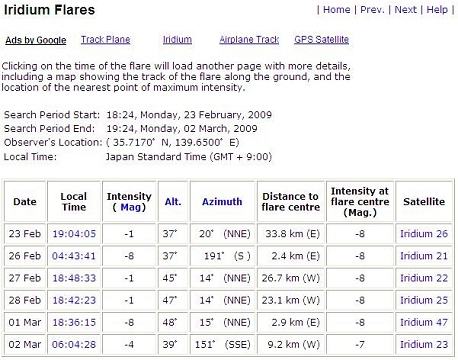View the Iridium 22 satellite page
Screen dimensions: 458x360
coord(424,278)
